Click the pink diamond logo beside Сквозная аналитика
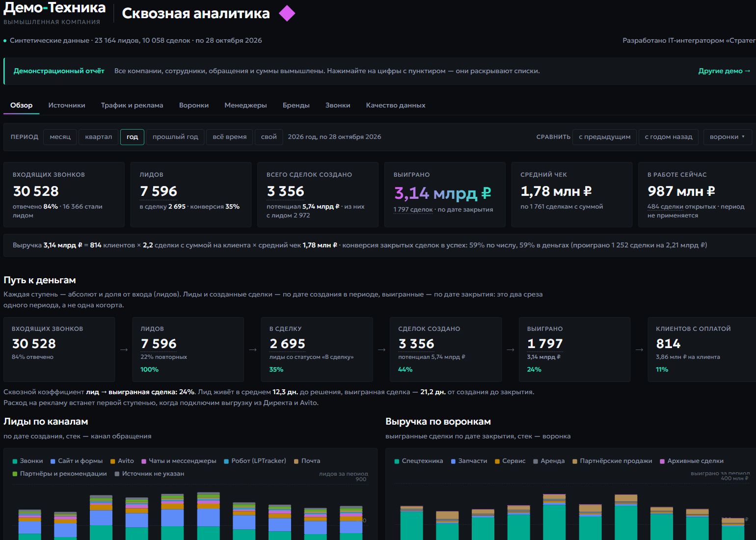 (x=287, y=13)
